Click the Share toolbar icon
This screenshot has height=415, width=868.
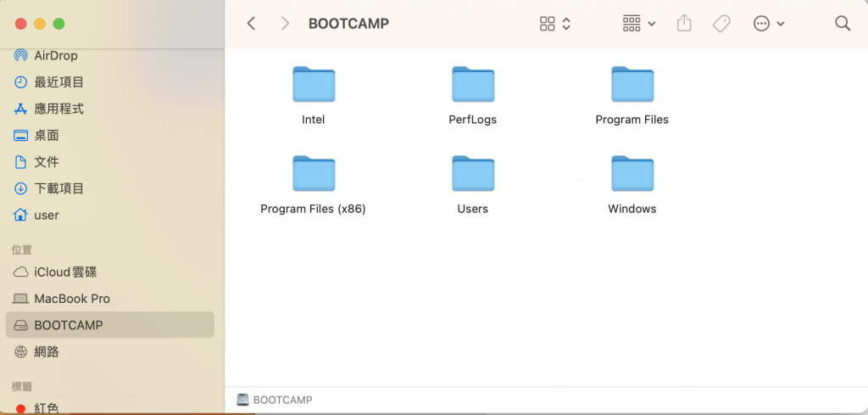click(685, 23)
